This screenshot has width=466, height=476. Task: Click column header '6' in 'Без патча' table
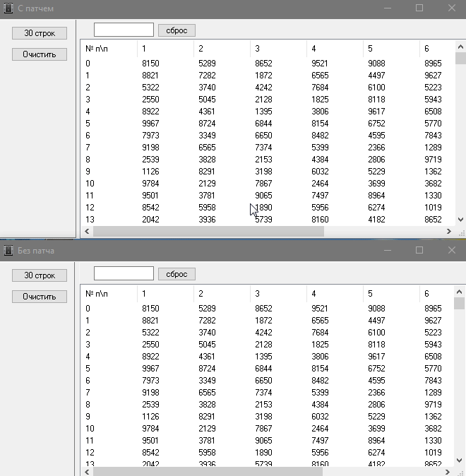[x=436, y=294]
